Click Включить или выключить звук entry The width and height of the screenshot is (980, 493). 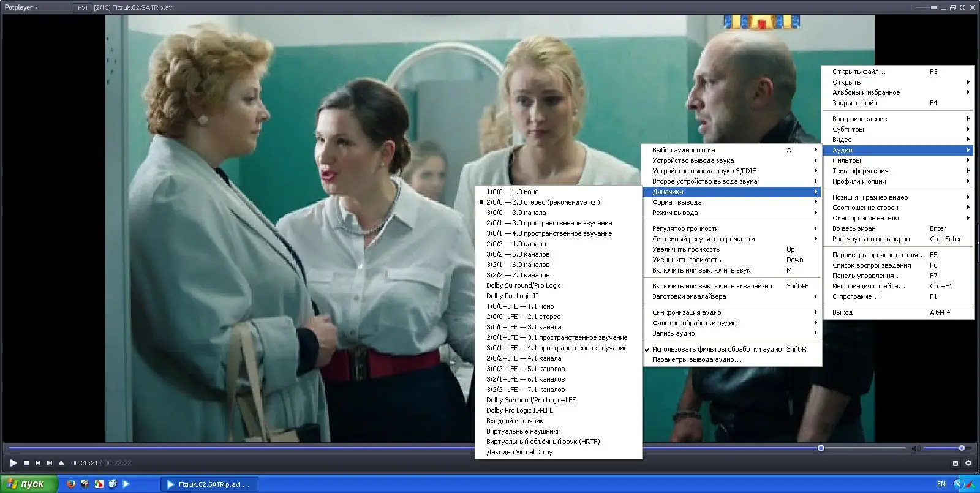coord(731,270)
